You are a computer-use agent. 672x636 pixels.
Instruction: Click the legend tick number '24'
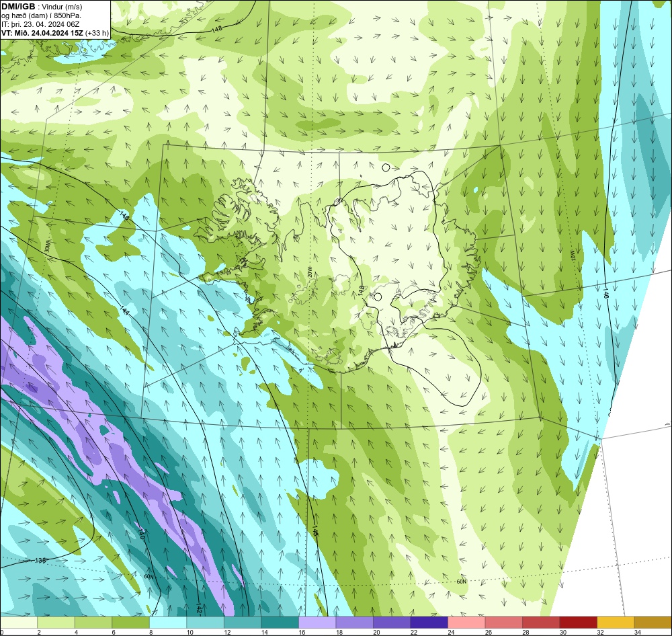pyautogui.click(x=451, y=632)
